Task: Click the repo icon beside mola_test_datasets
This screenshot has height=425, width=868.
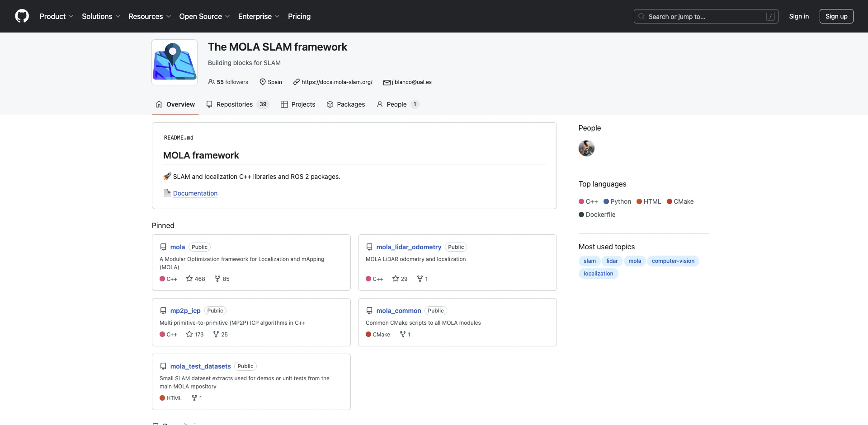Action: pyautogui.click(x=163, y=366)
